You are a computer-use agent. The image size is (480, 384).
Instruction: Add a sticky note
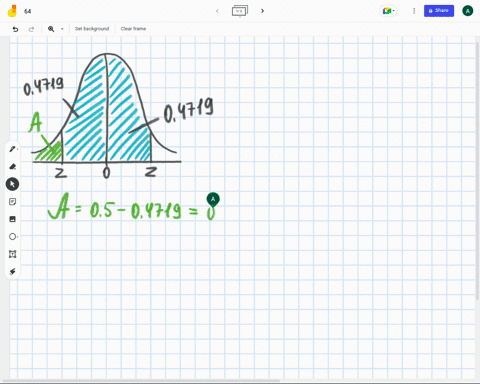[x=13, y=202]
